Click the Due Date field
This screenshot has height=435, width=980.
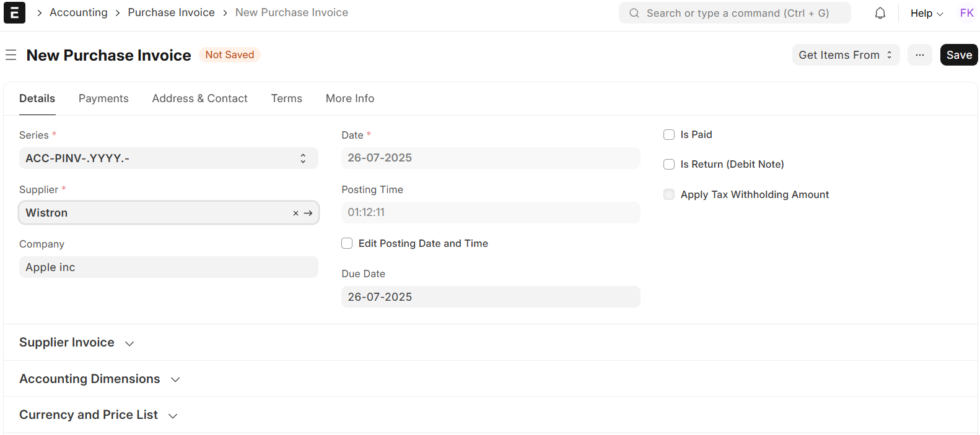click(490, 297)
